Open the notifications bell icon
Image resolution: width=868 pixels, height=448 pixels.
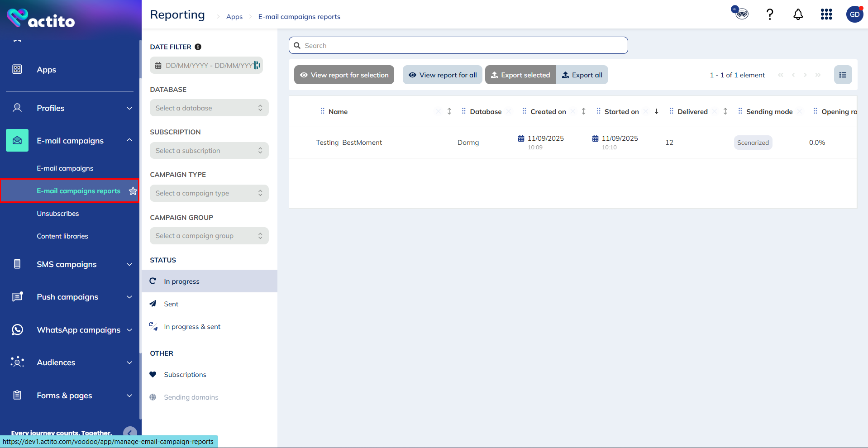click(x=798, y=14)
